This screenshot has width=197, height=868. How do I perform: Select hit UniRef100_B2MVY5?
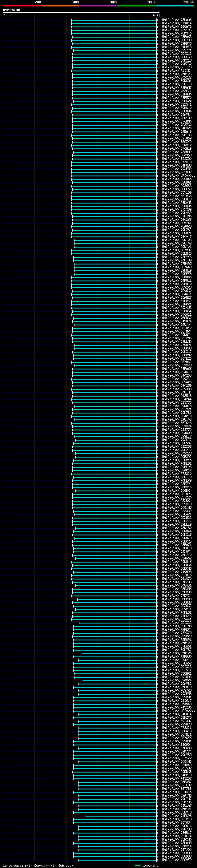[176, 460]
